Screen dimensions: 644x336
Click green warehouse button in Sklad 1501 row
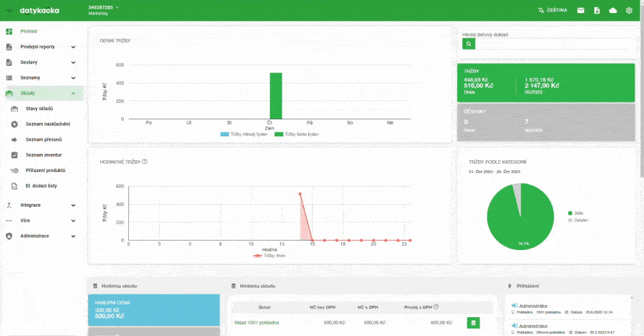(x=473, y=323)
